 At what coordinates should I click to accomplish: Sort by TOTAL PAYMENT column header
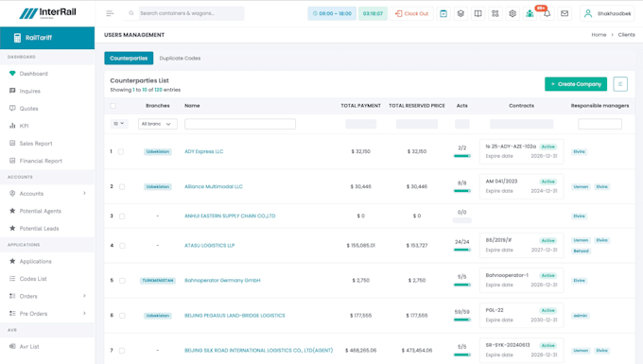(360, 106)
